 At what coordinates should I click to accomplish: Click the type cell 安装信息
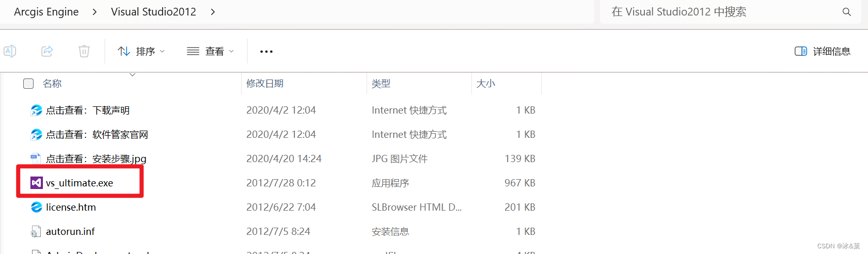[390, 232]
